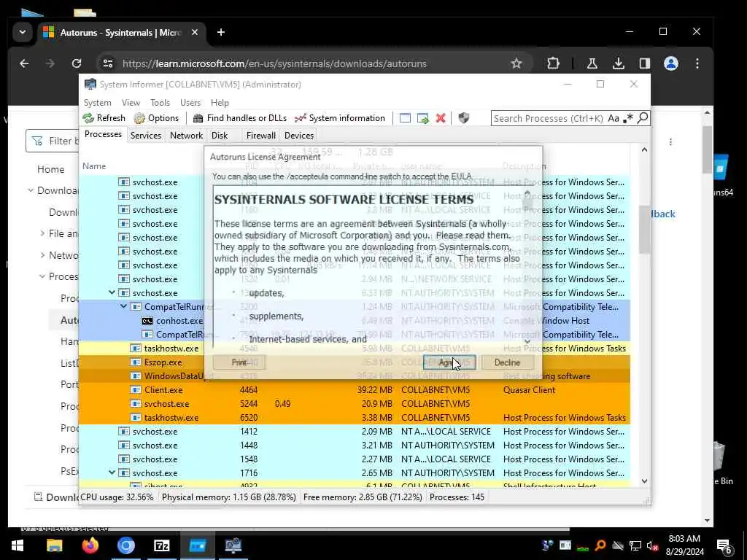This screenshot has height=560, width=747.
Task: Click Processes: 145 in status bar
Action: coord(457,497)
